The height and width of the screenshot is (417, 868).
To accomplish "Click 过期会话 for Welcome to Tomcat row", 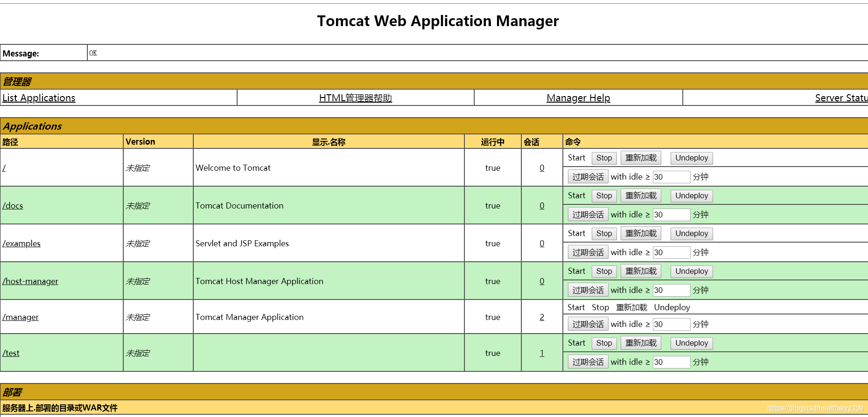I will click(588, 177).
